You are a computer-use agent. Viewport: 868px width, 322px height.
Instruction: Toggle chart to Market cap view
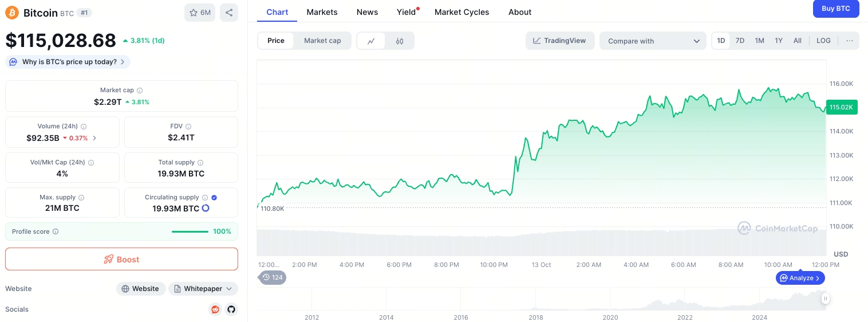[x=322, y=41]
